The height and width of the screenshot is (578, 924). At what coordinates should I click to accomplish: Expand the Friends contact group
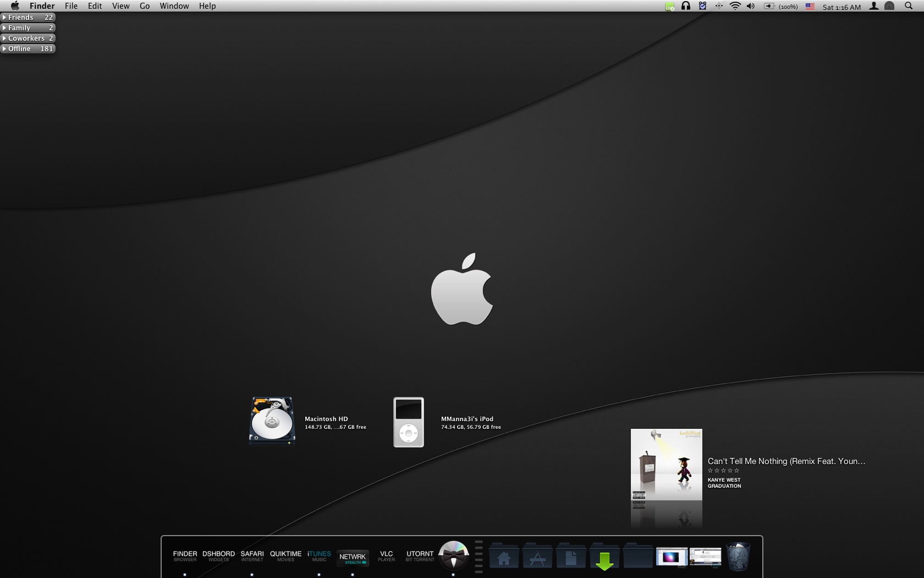[x=28, y=18]
